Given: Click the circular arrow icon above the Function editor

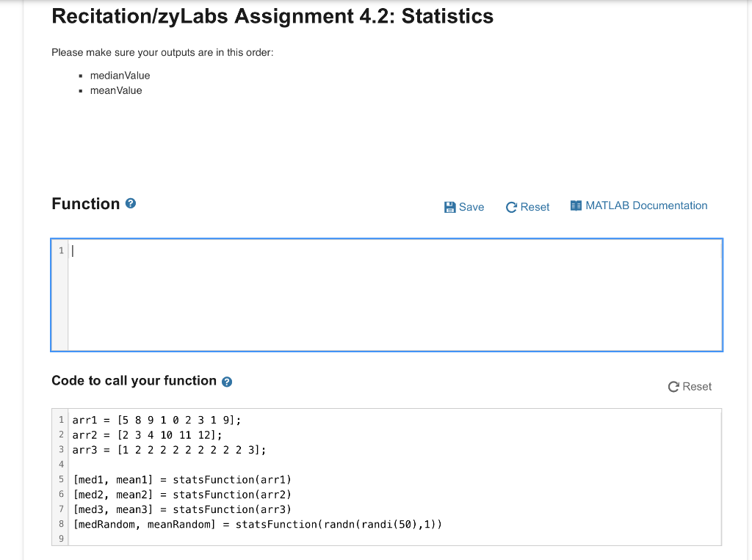Looking at the screenshot, I should [x=511, y=207].
